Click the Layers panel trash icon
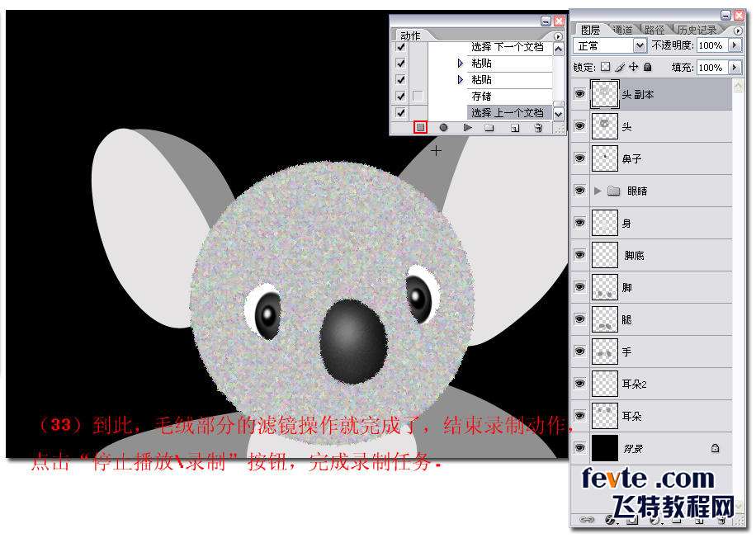 (x=722, y=520)
